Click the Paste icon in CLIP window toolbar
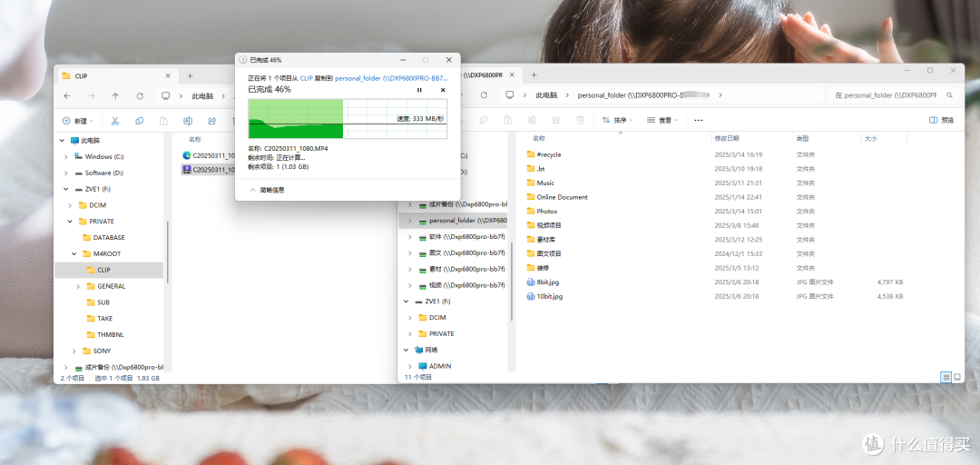 (163, 121)
